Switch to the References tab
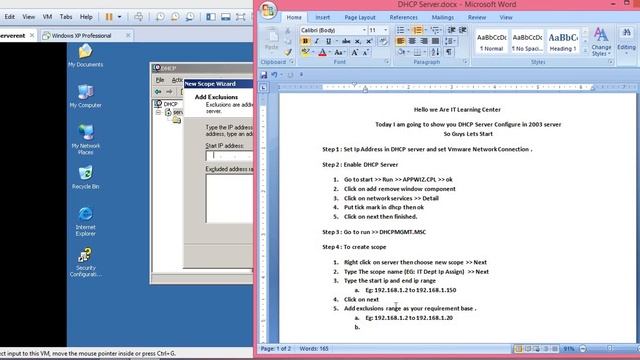Screen dimensions: 640x360 (403, 18)
